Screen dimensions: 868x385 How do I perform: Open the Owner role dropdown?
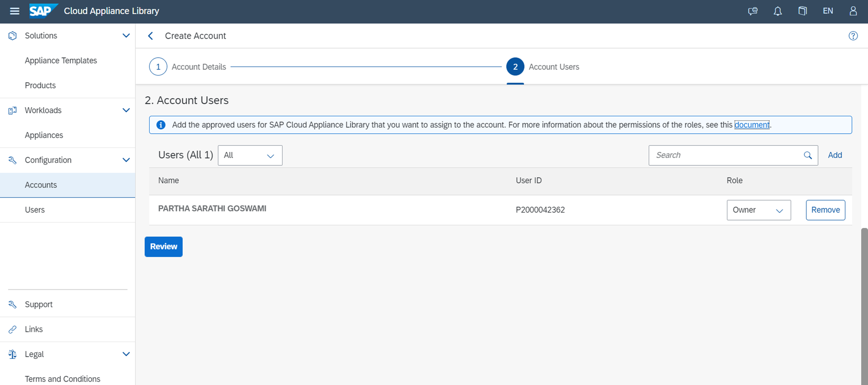click(x=758, y=210)
